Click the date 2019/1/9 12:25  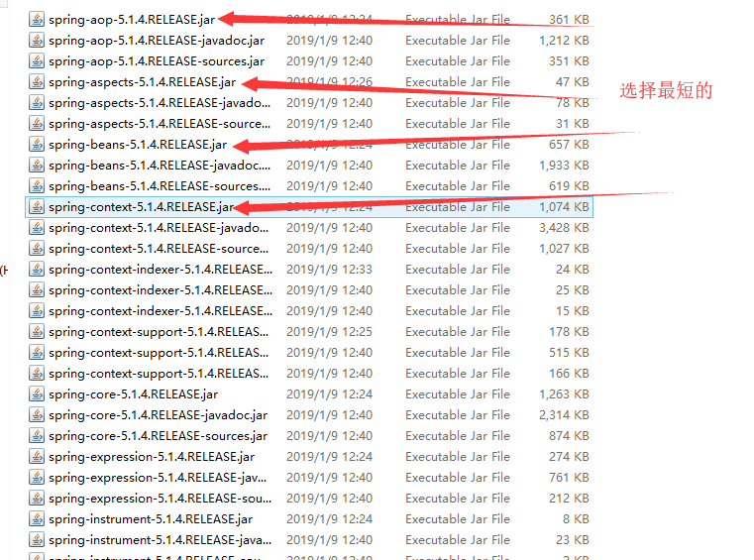pyautogui.click(x=329, y=331)
